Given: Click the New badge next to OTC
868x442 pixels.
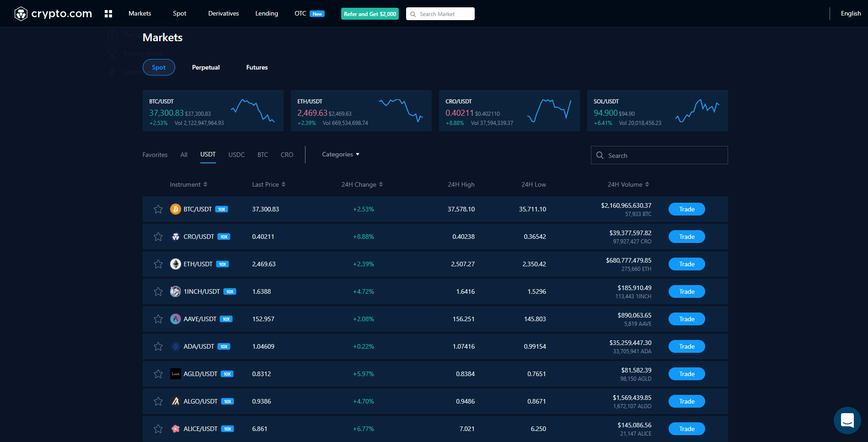Looking at the screenshot, I should click(x=317, y=14).
